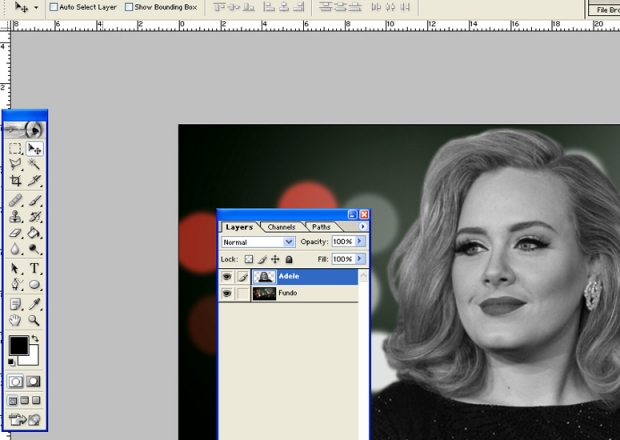
Task: Expand the Opacity slider arrow
Action: point(361,242)
